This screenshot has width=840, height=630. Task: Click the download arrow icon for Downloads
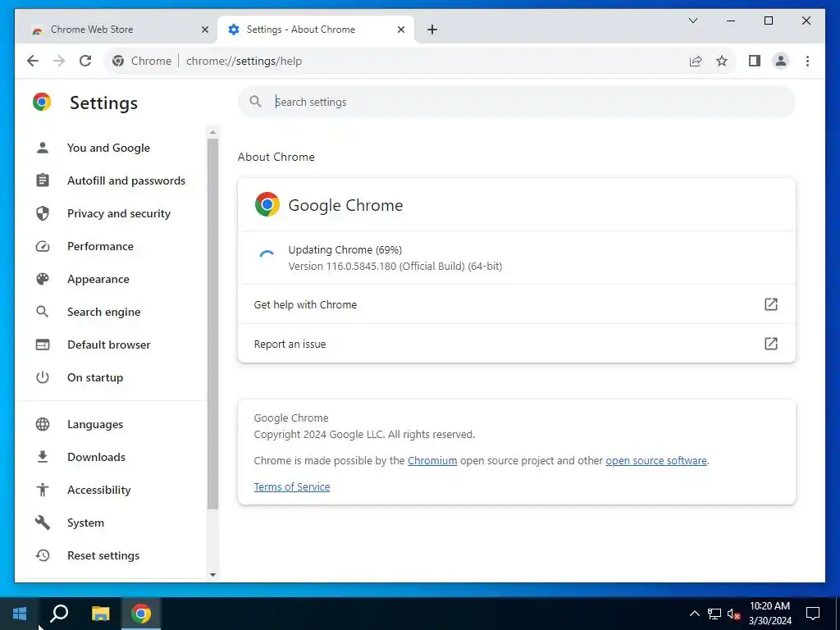43,457
